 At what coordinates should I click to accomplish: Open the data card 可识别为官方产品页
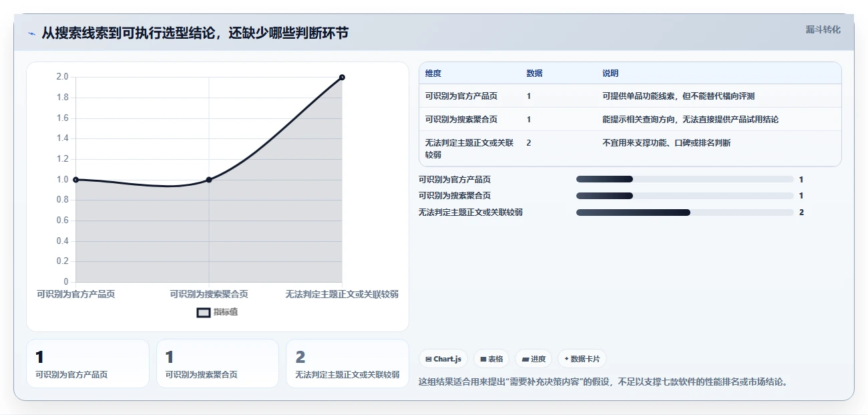coord(87,364)
